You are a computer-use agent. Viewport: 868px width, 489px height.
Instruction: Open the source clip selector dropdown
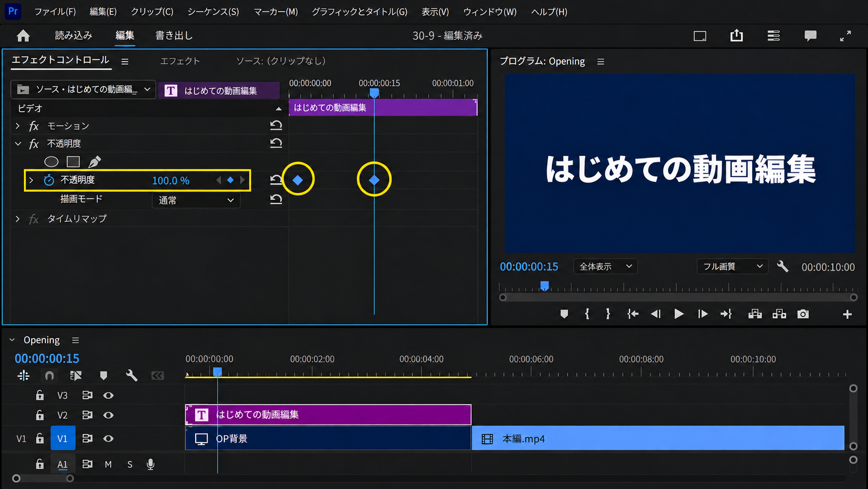point(83,89)
